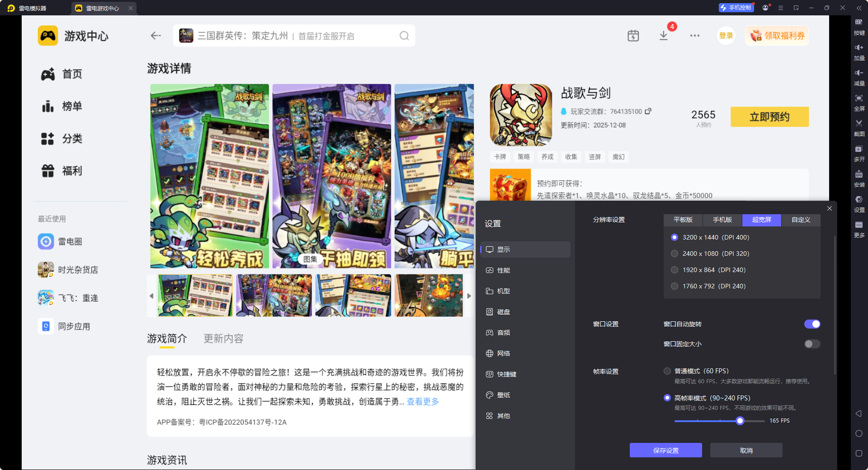Launch 飞飞：重逢 from recently used

tap(68, 298)
